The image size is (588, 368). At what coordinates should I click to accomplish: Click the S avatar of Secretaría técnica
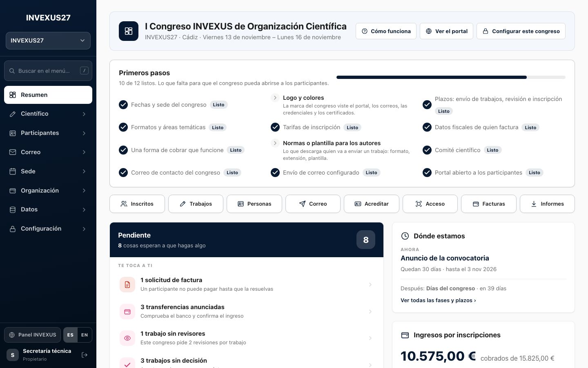13,355
